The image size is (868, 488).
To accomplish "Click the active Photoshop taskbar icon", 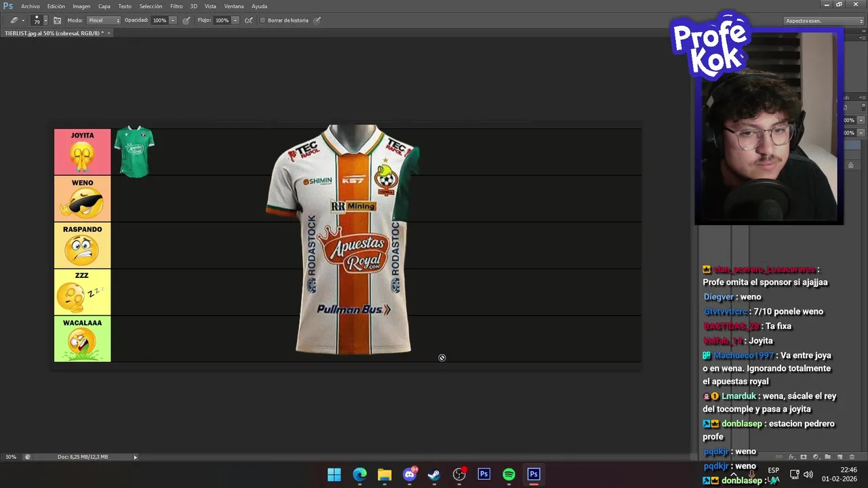I will [534, 474].
